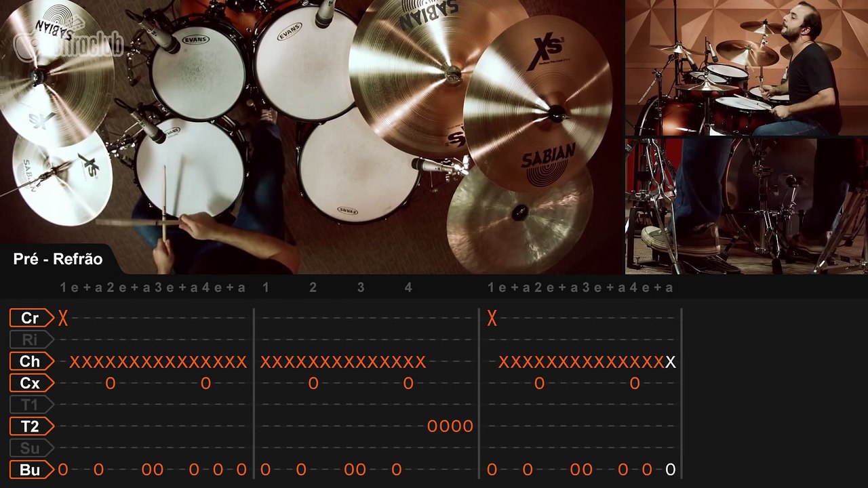868x488 pixels.
Task: Select the Cx snare track label
Action: [x=31, y=383]
